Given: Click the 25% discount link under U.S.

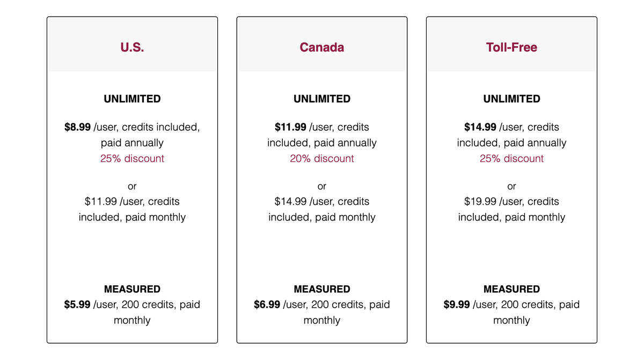Looking at the screenshot, I should 132,159.
